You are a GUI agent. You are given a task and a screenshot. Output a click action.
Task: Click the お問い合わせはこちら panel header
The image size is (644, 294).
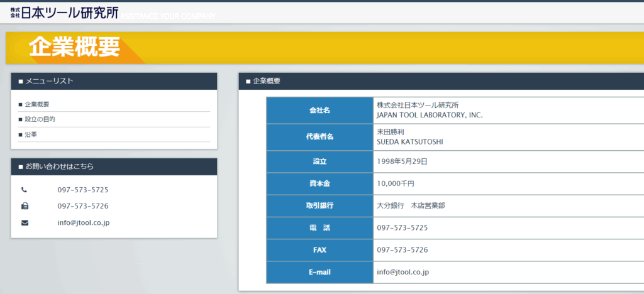(x=114, y=166)
